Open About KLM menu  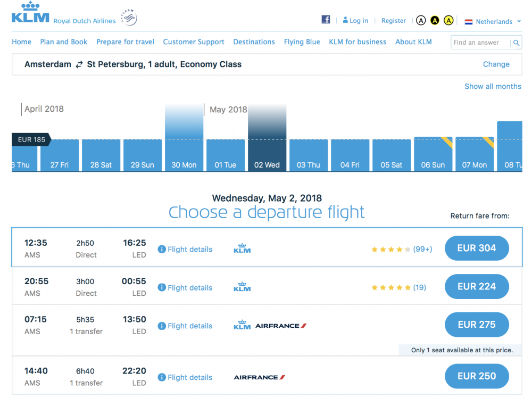pos(413,42)
